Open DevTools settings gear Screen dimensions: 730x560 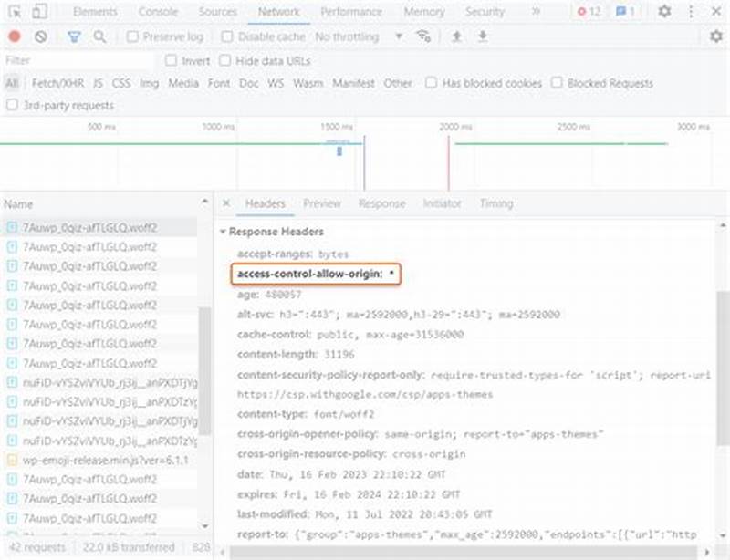click(x=665, y=13)
